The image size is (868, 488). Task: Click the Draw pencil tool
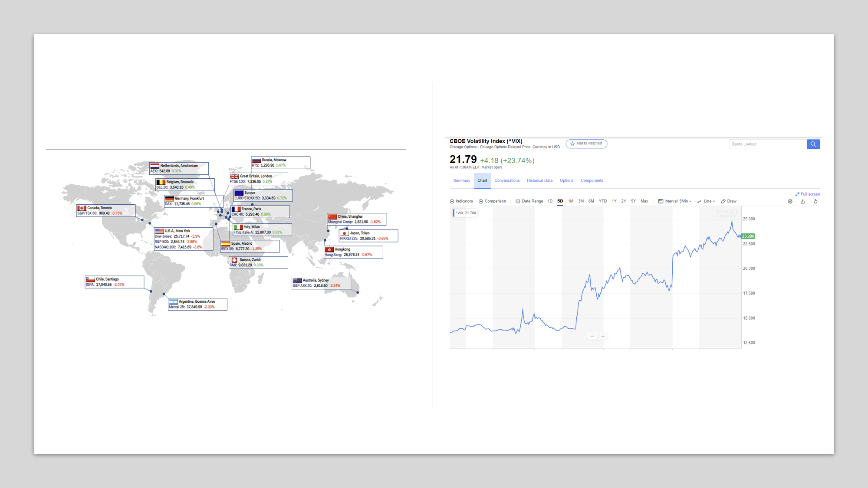point(729,201)
